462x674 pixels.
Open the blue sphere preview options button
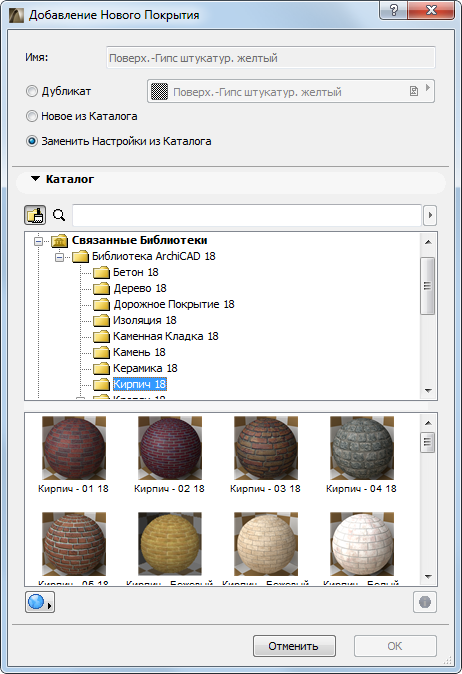(x=40, y=602)
